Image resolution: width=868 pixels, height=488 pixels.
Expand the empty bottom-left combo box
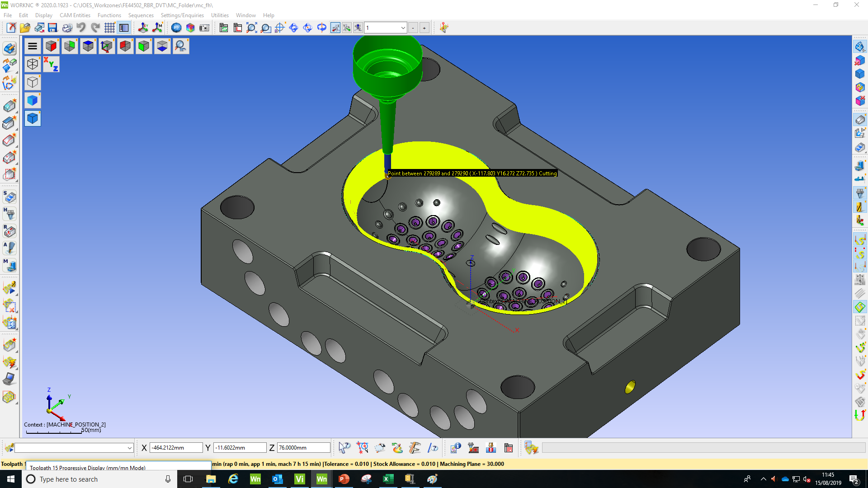pos(129,448)
